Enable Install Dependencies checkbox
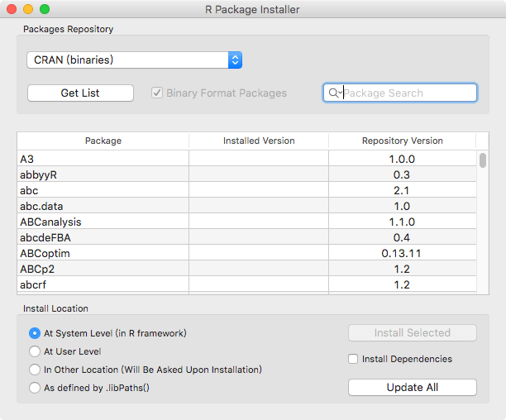This screenshot has width=506, height=420. coord(353,359)
